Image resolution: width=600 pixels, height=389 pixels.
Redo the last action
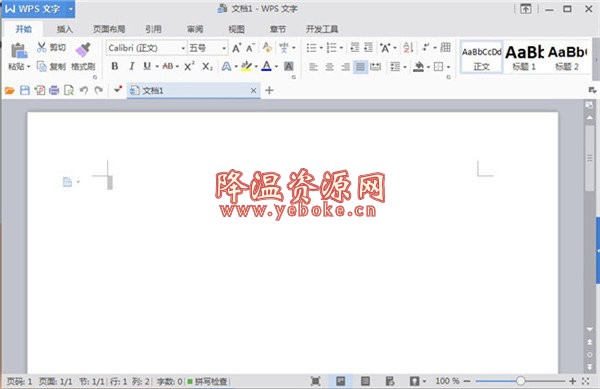[98, 91]
